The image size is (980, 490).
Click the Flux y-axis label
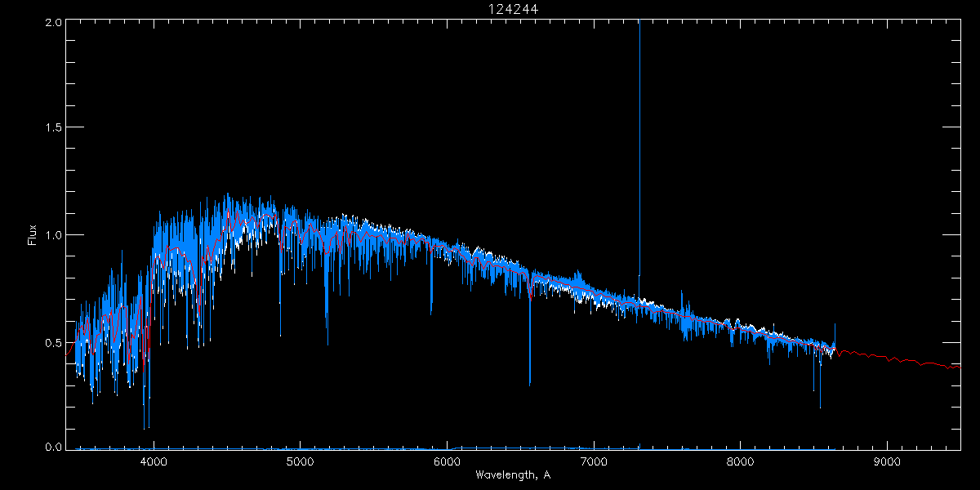coord(33,235)
